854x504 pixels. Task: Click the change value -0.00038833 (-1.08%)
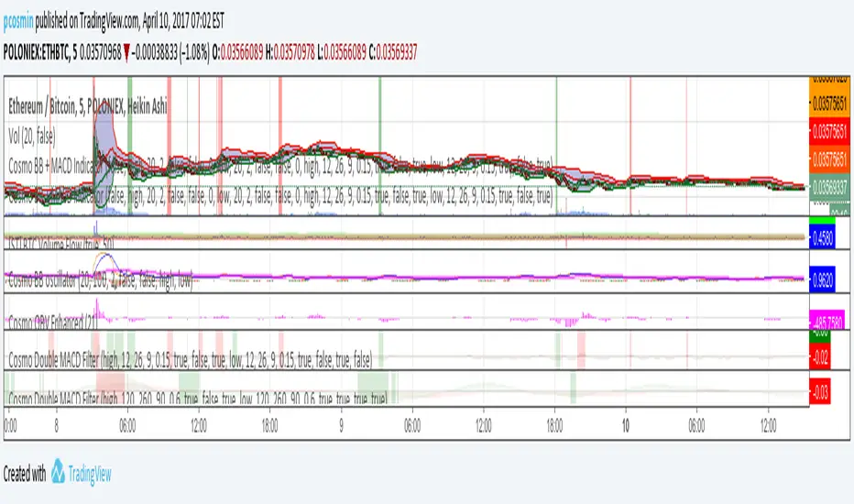pos(170,53)
